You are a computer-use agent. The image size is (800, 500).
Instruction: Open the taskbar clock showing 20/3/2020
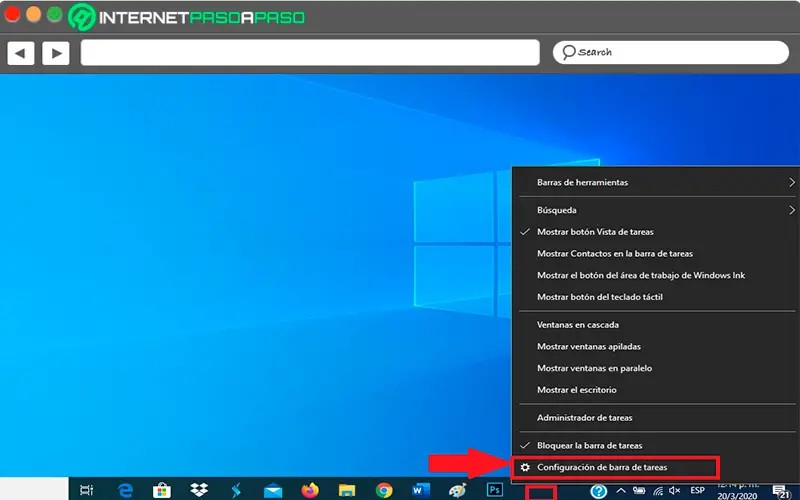[737, 491]
